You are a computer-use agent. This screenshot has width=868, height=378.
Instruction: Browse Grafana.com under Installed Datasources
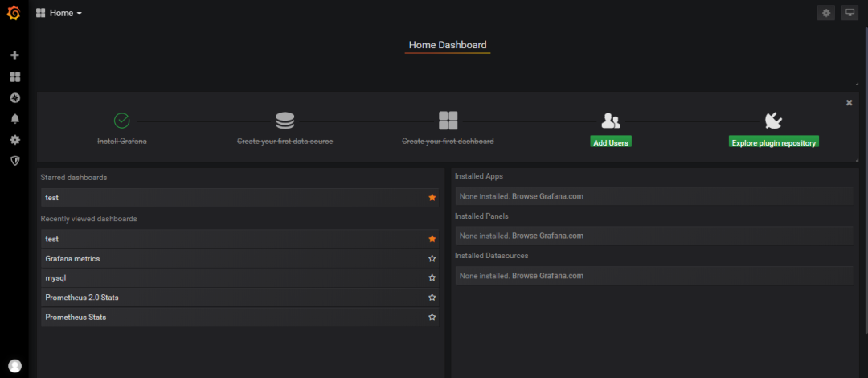[x=547, y=276]
